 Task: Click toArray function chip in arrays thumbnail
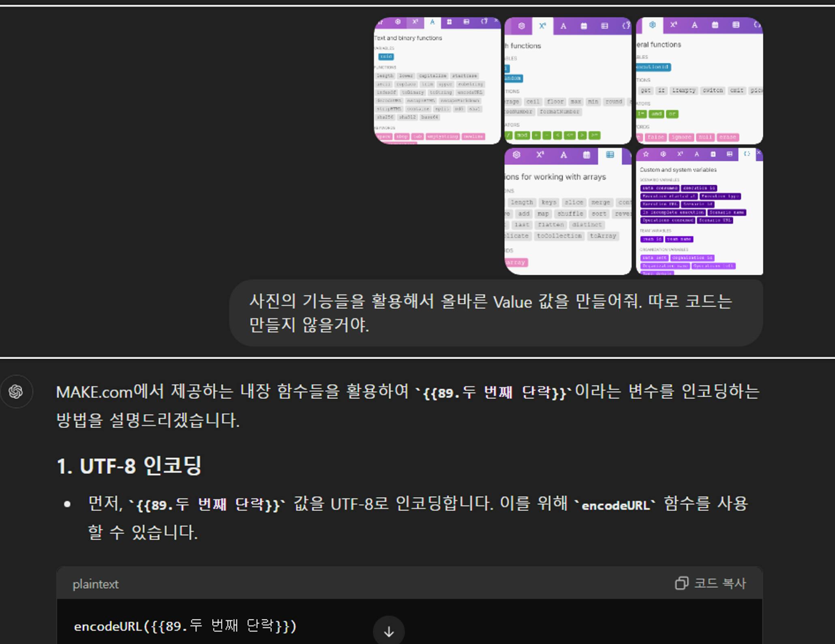(603, 236)
